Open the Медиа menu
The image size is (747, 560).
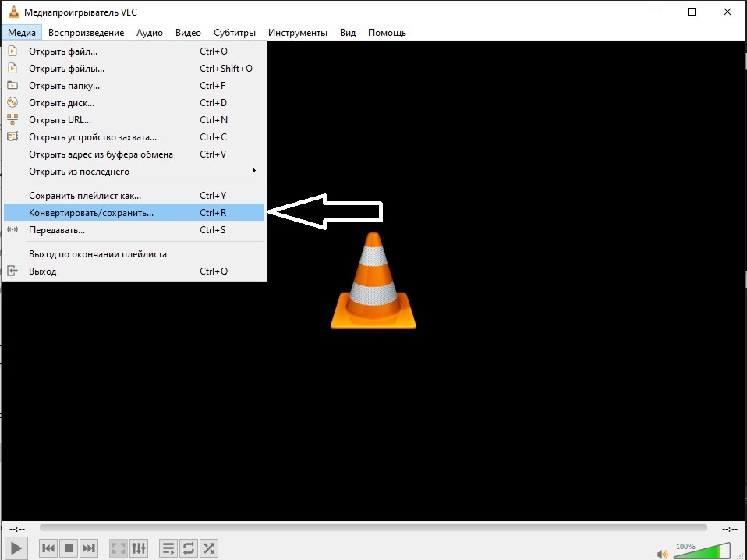pyautogui.click(x=22, y=33)
